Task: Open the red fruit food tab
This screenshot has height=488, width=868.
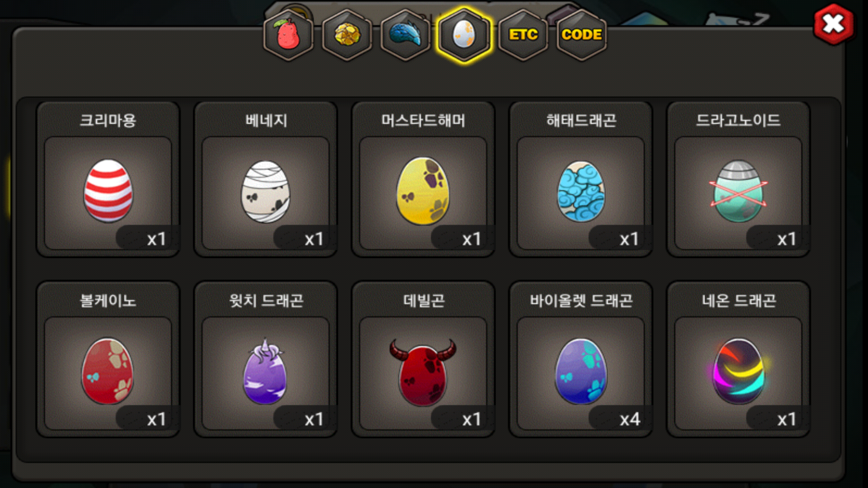Action: click(288, 35)
